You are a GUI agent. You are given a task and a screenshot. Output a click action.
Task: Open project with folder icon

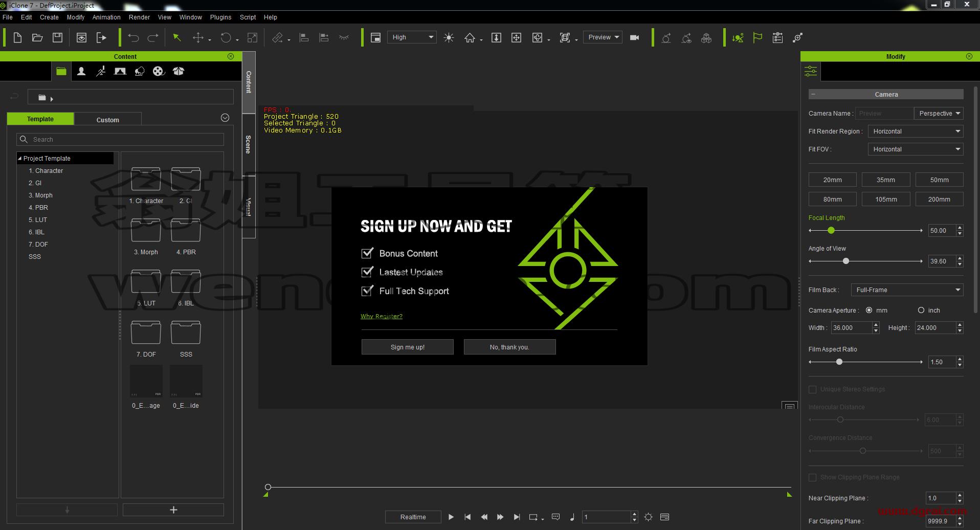coord(37,37)
